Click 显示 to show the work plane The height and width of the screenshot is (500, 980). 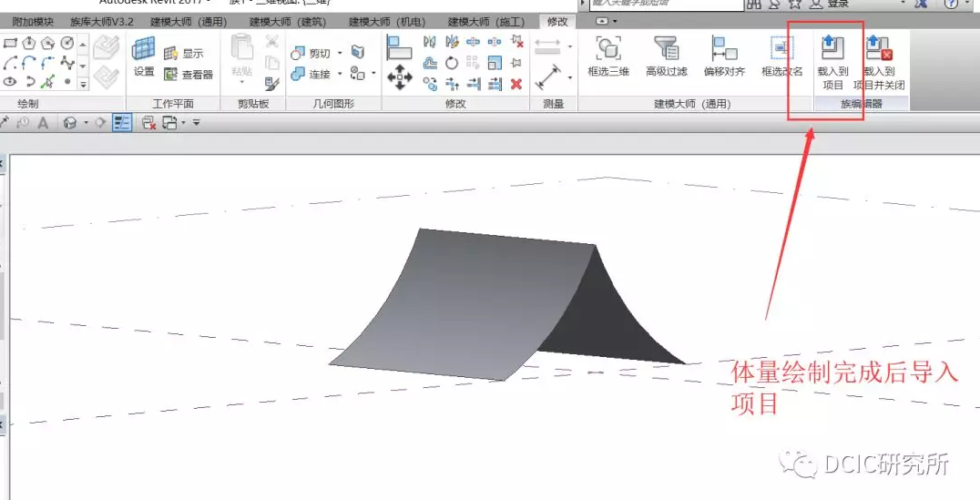[x=183, y=54]
